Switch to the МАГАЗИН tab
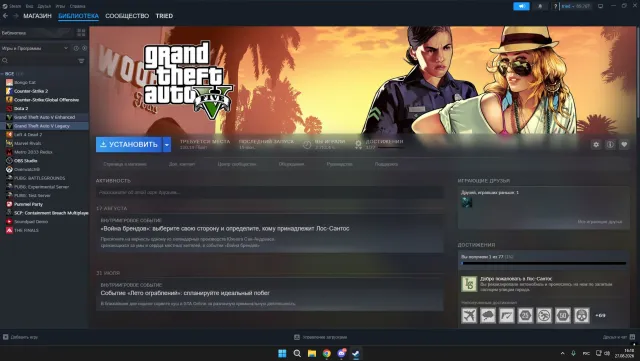 click(37, 16)
